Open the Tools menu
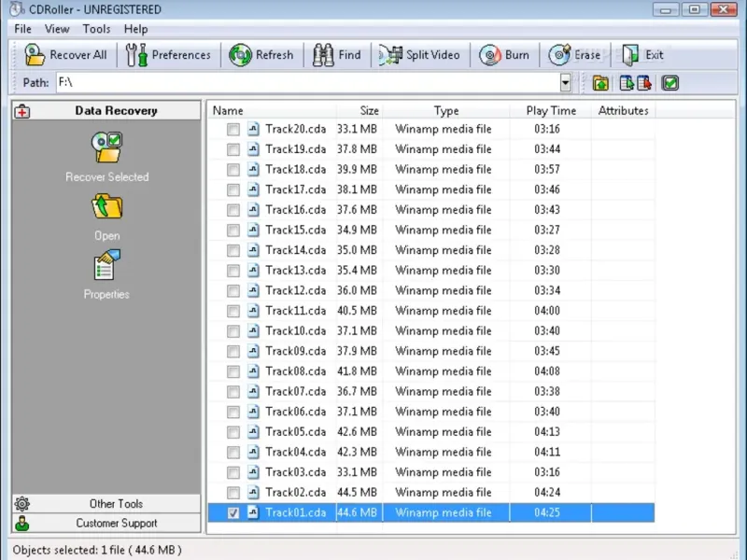This screenshot has height=560, width=747. point(96,29)
